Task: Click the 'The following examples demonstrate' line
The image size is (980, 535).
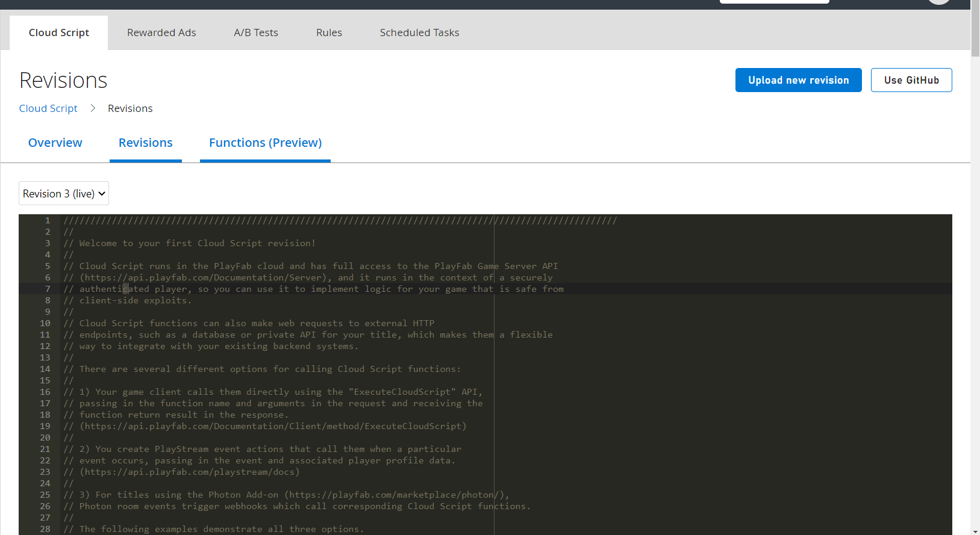Action: [x=214, y=529]
